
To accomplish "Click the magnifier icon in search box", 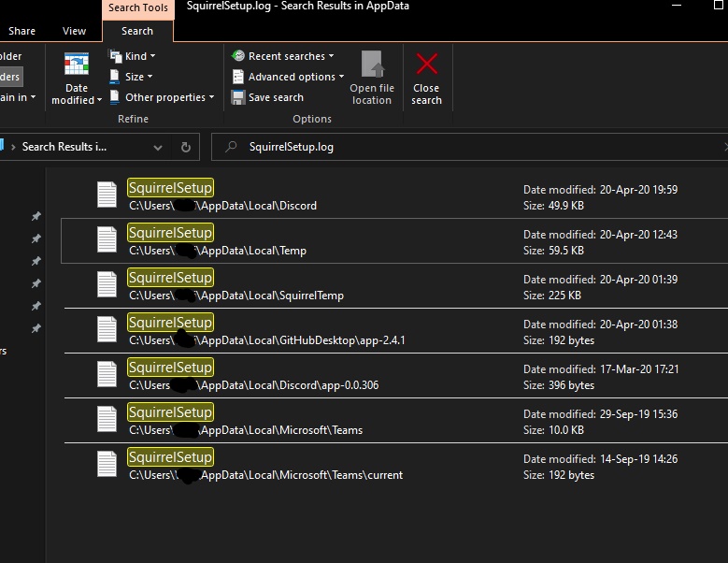I will (x=231, y=147).
